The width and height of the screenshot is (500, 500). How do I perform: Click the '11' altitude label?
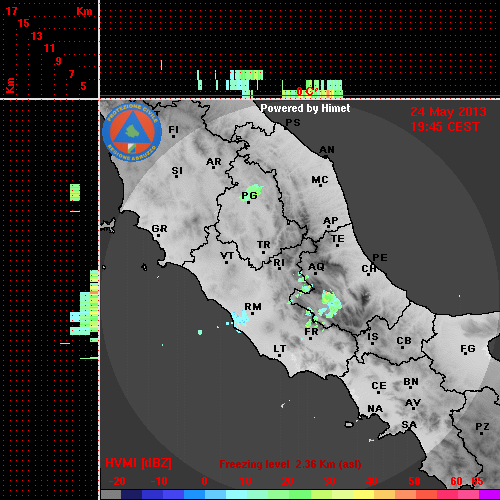(49, 48)
